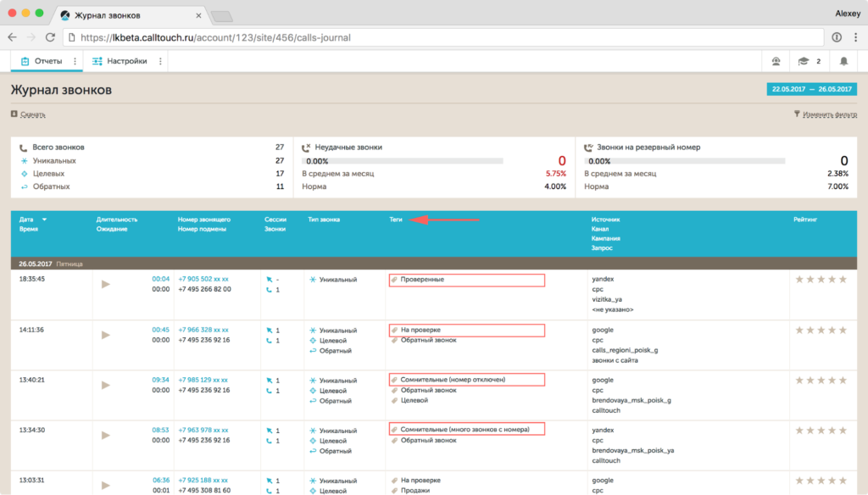The width and height of the screenshot is (868, 495).
Task: Play the 18:35:45 call recording
Action: 106,284
